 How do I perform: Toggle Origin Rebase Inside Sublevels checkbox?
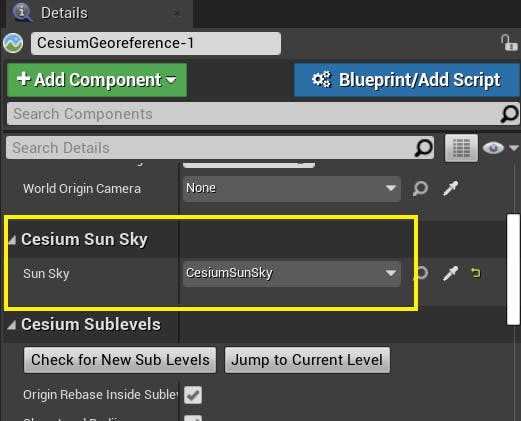(x=193, y=395)
